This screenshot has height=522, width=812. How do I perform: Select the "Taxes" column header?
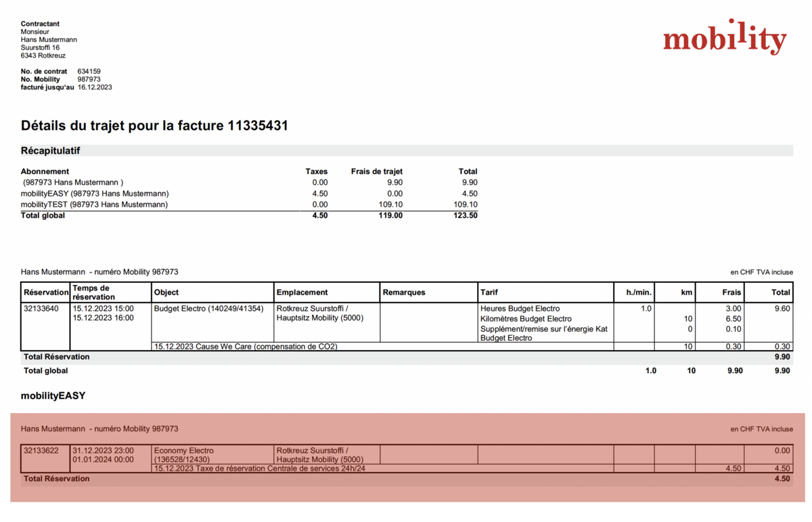[317, 171]
